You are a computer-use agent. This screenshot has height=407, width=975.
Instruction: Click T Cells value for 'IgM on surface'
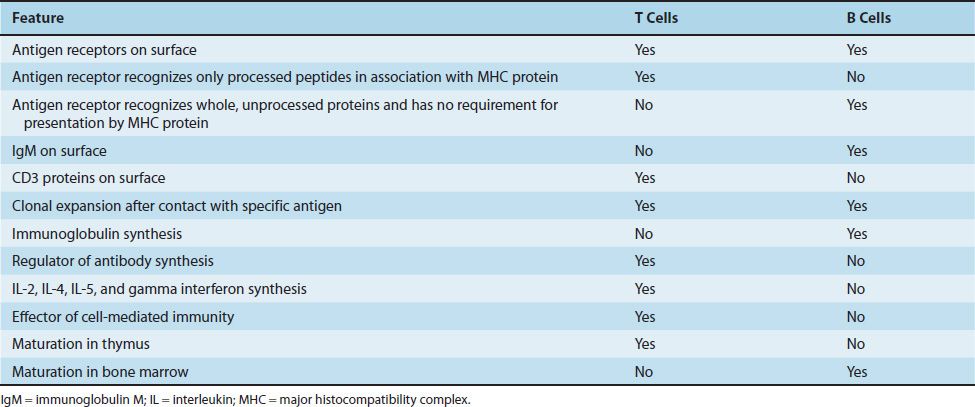pos(643,151)
